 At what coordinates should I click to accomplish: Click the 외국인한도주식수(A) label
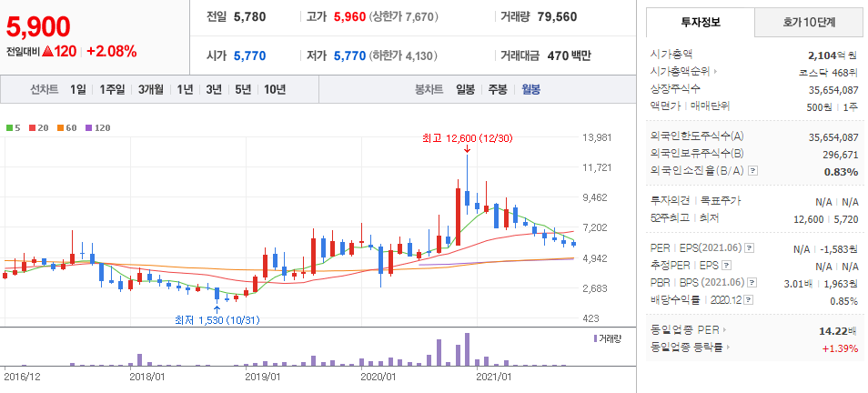tap(698, 136)
